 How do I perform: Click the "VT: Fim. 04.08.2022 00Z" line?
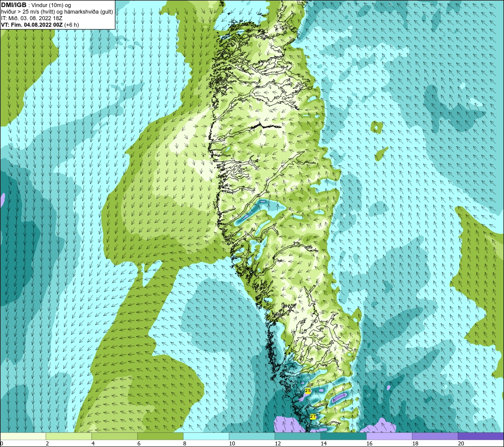click(x=32, y=25)
